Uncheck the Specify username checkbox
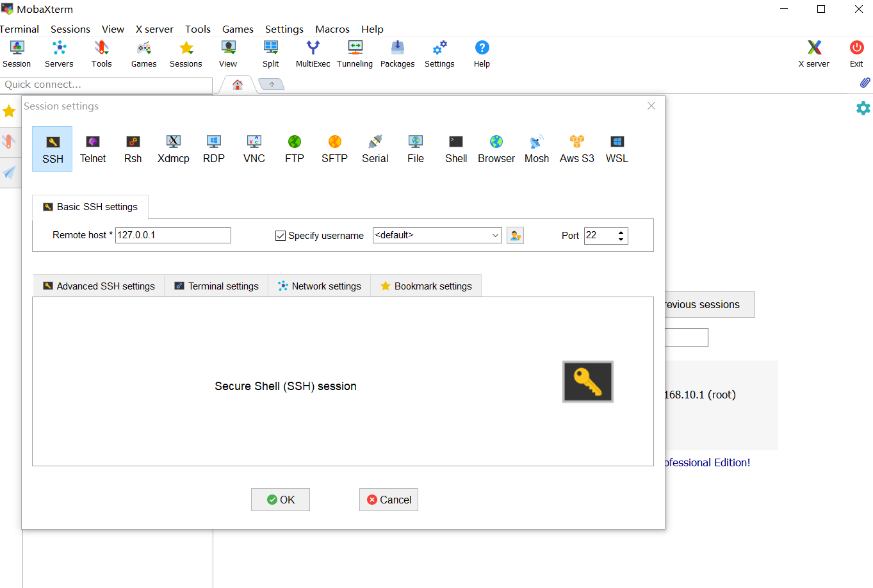Image resolution: width=873 pixels, height=588 pixels. 281,236
